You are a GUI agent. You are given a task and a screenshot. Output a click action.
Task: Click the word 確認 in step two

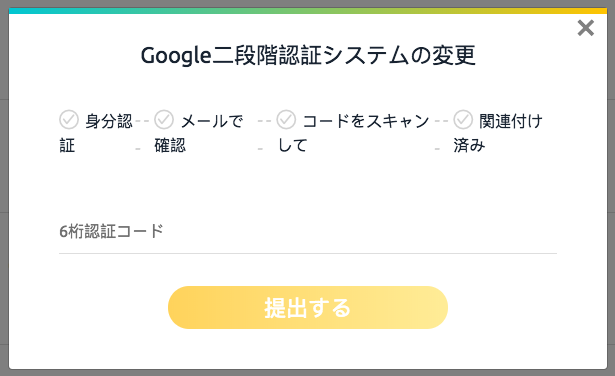[170, 145]
